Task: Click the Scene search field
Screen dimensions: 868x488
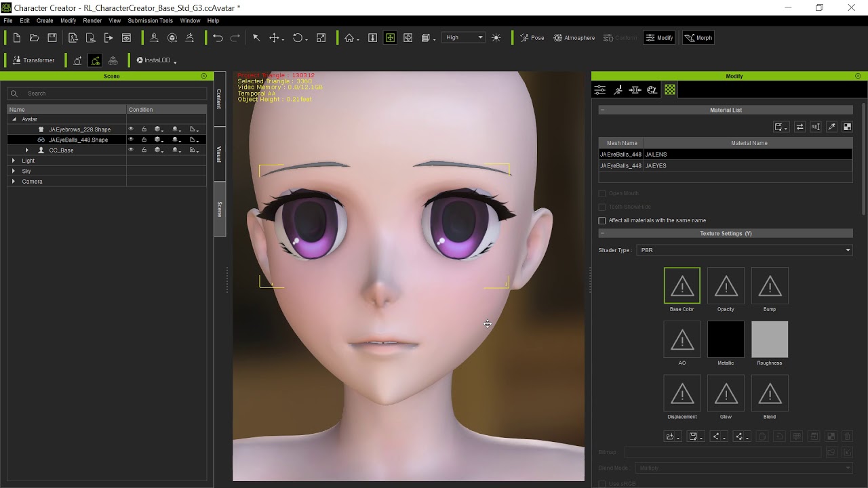Action: pyautogui.click(x=107, y=94)
